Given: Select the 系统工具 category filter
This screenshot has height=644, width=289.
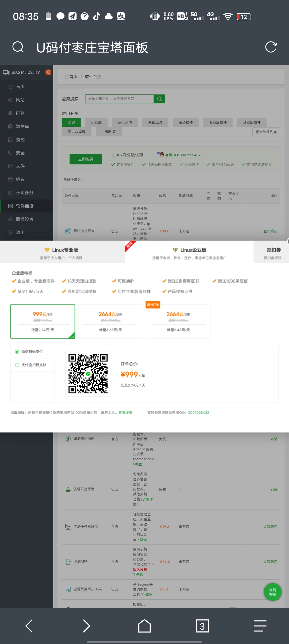Looking at the screenshot, I should coord(155,122).
